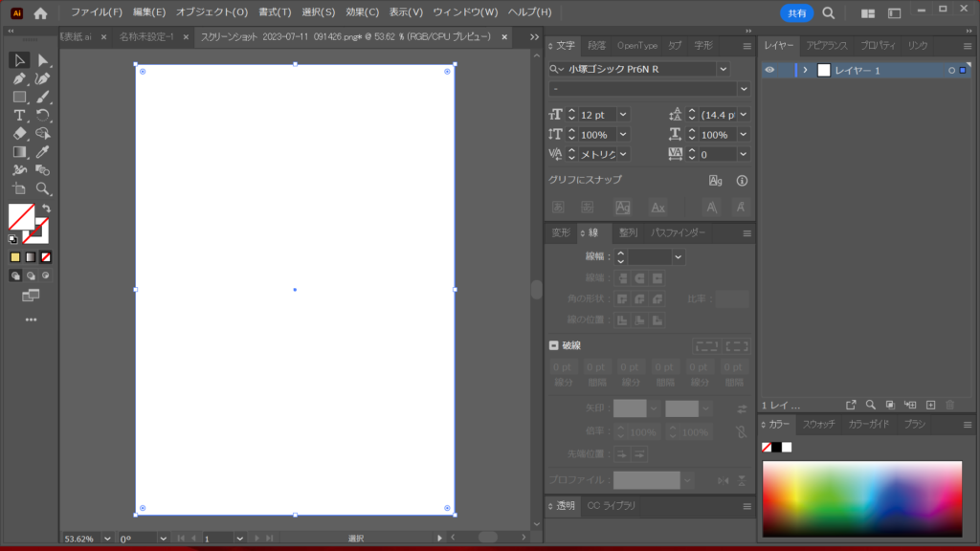Open the change screen mode icon
Screen dimensions: 980x551
(31, 296)
